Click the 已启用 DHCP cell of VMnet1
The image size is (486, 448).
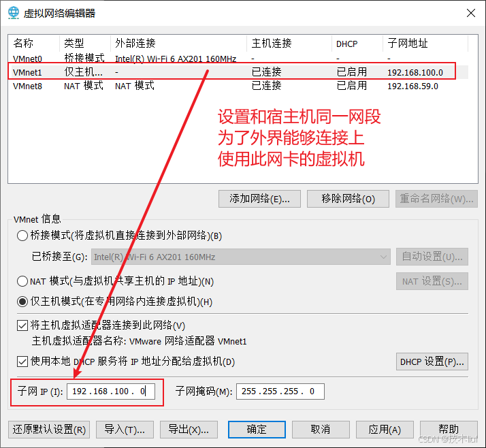(351, 72)
